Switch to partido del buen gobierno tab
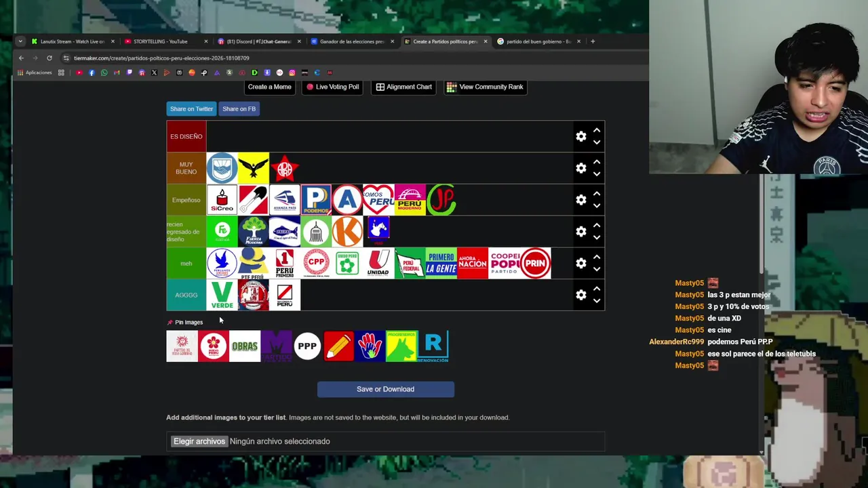 [538, 41]
